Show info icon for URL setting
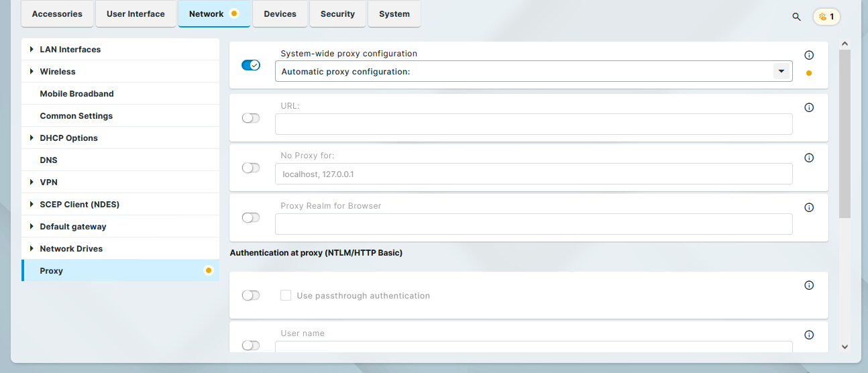 809,107
